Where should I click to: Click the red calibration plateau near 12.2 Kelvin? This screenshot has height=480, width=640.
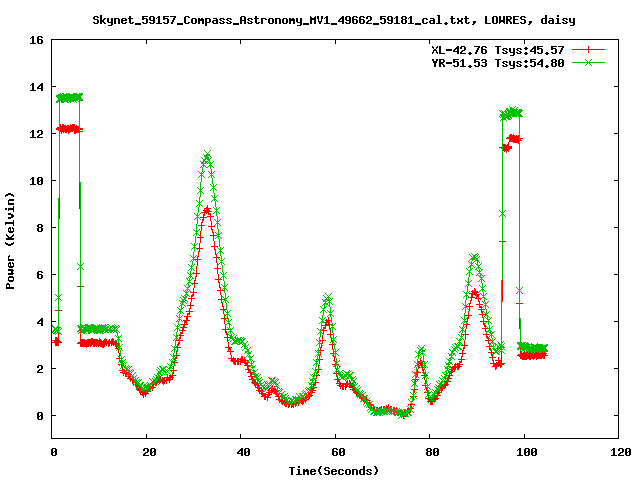pyautogui.click(x=69, y=129)
